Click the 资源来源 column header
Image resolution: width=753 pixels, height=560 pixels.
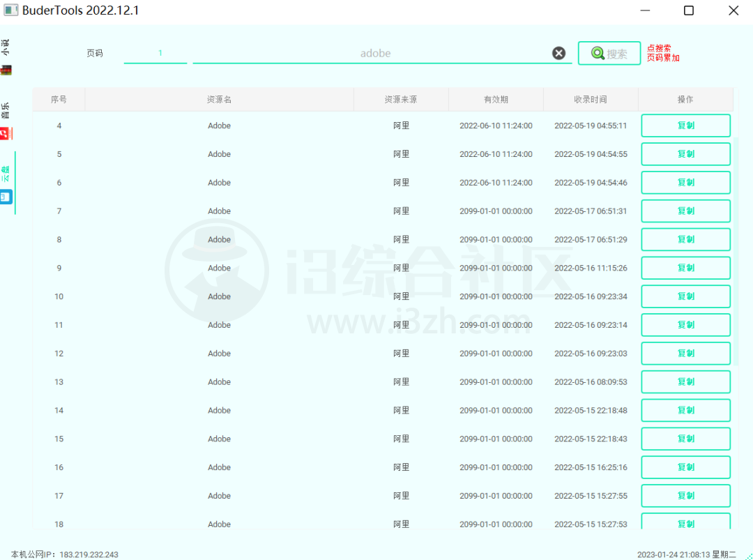click(401, 100)
